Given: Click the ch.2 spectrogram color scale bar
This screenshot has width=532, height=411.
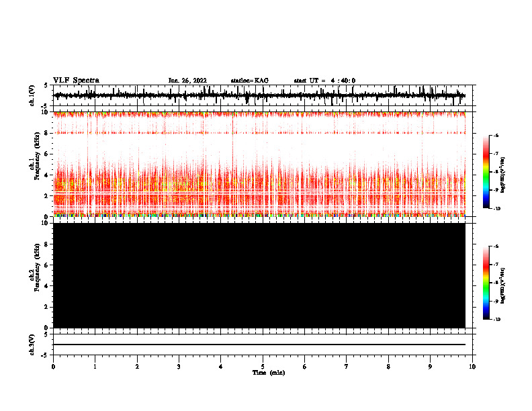Looking at the screenshot, I should tap(486, 283).
